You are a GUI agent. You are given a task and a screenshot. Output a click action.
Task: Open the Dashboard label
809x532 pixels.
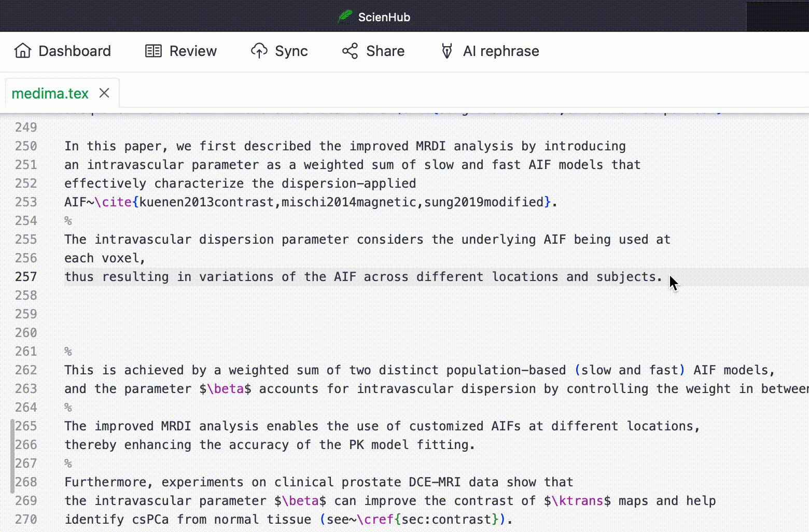[75, 51]
